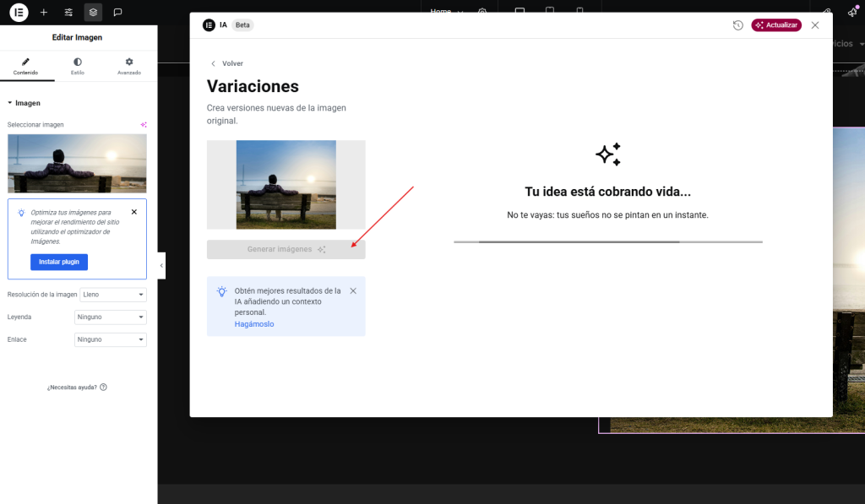Dismiss the image optimizer notice
This screenshot has height=504, width=865.
[133, 212]
